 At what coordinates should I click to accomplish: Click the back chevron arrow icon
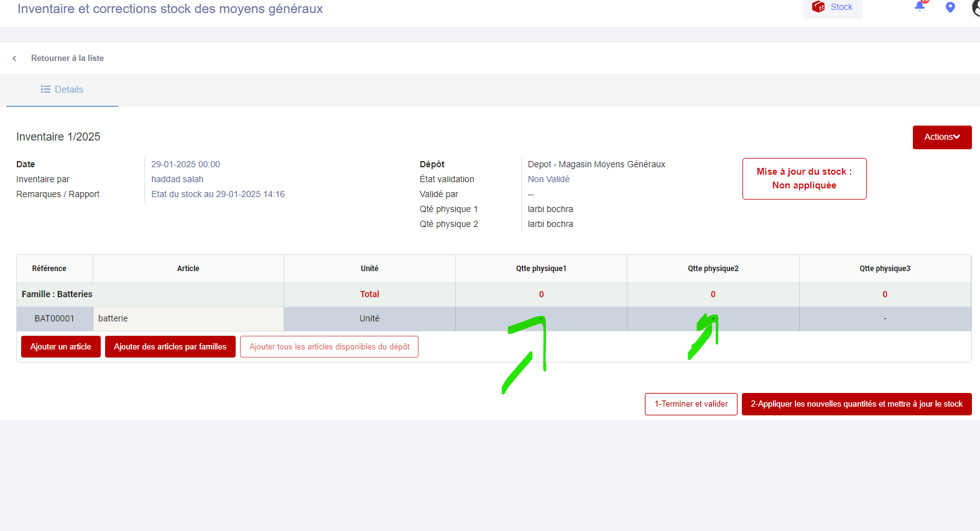click(14, 58)
